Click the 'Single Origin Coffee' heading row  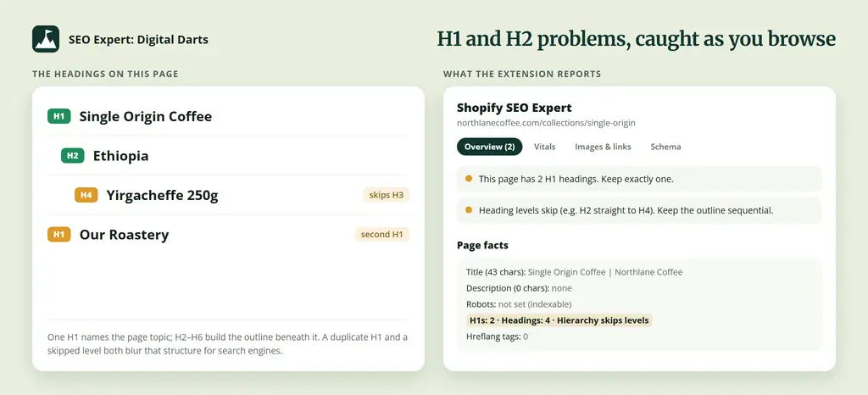click(228, 116)
